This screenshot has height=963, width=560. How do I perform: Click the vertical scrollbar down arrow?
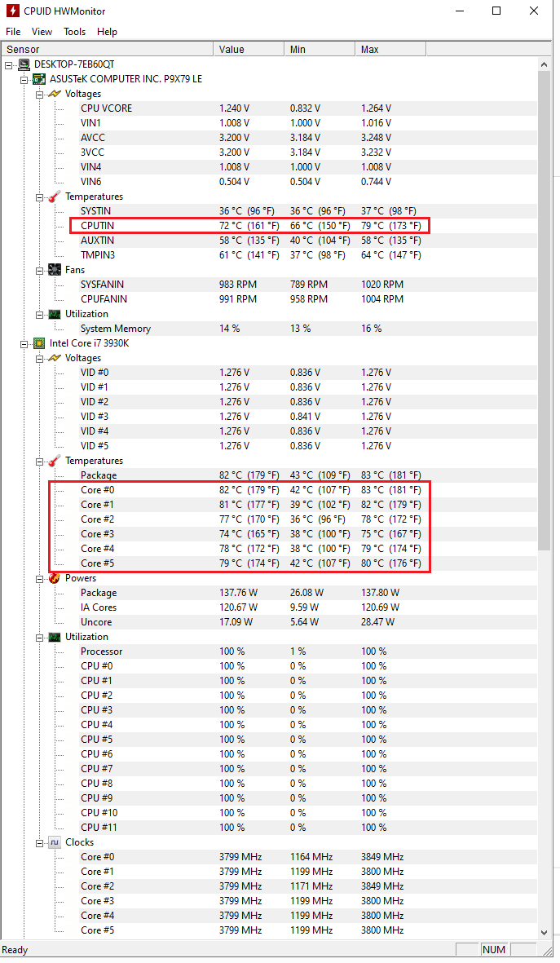(545, 932)
